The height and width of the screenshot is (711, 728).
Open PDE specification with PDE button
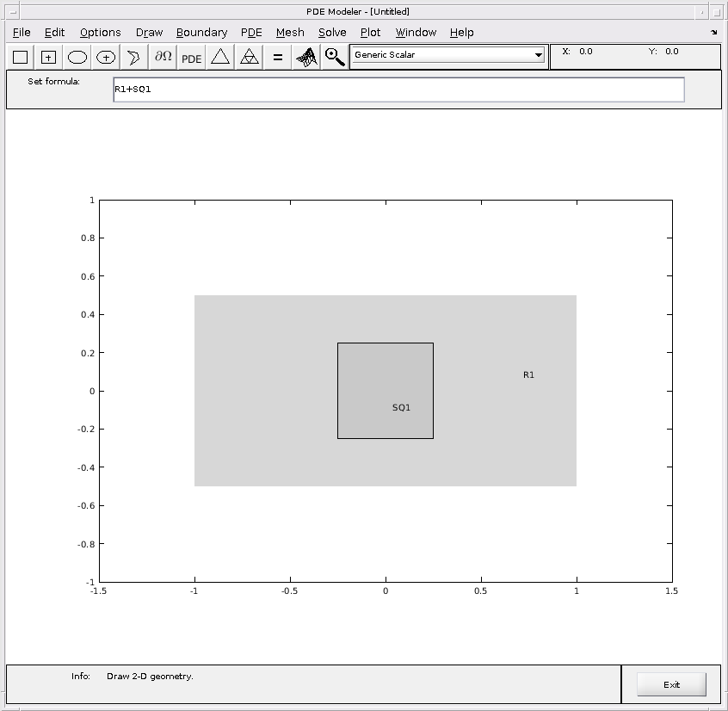tap(191, 57)
